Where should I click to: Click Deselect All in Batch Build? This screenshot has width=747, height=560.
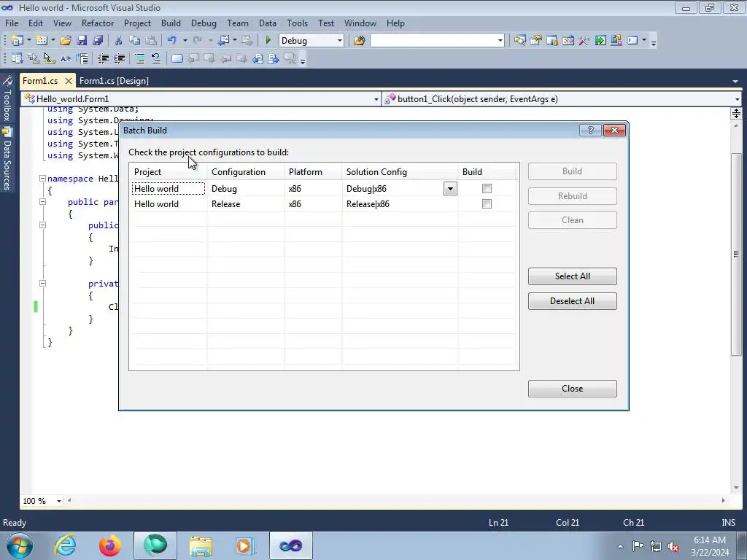pos(572,301)
